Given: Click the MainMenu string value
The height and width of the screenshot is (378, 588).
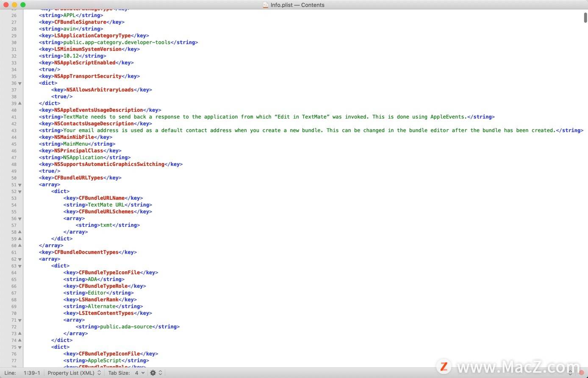Looking at the screenshot, I should click(x=75, y=144).
